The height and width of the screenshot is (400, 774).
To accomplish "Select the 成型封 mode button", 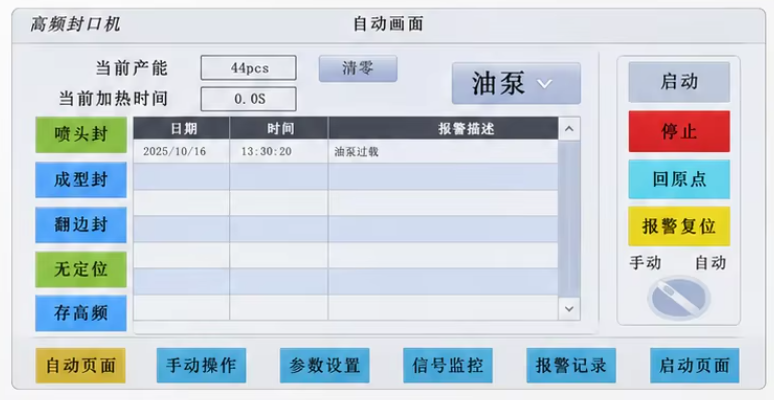I will pyautogui.click(x=81, y=180).
